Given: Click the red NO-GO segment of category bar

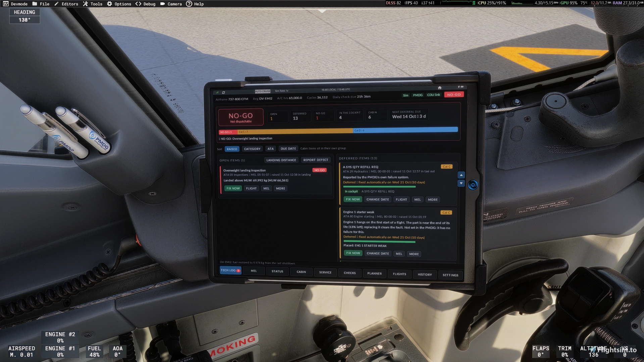Looking at the screenshot, I should pyautogui.click(x=228, y=132).
